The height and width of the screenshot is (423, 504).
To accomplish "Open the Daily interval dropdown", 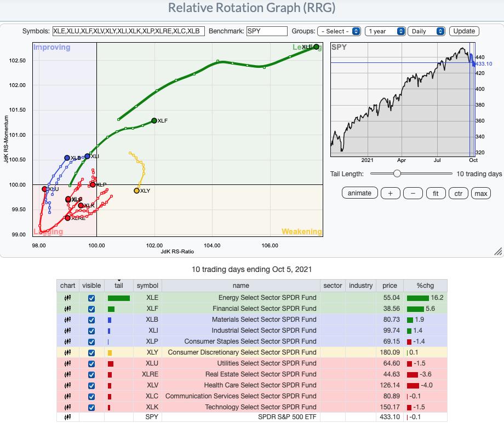I will pos(427,31).
